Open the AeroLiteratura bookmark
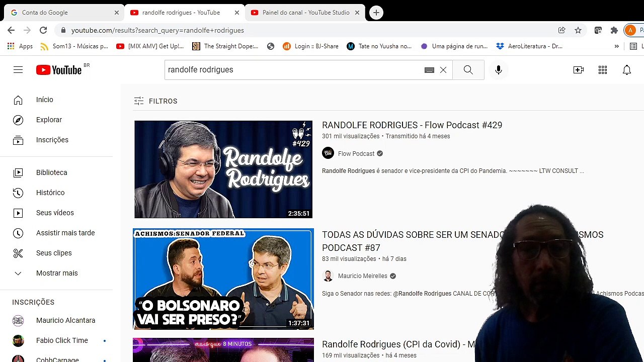 [x=529, y=46]
